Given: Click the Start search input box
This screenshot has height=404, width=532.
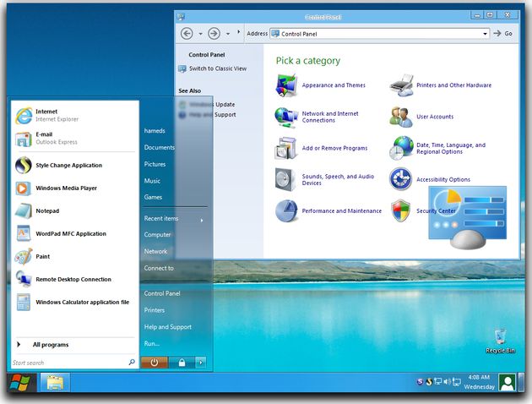Looking at the screenshot, I should coord(69,363).
